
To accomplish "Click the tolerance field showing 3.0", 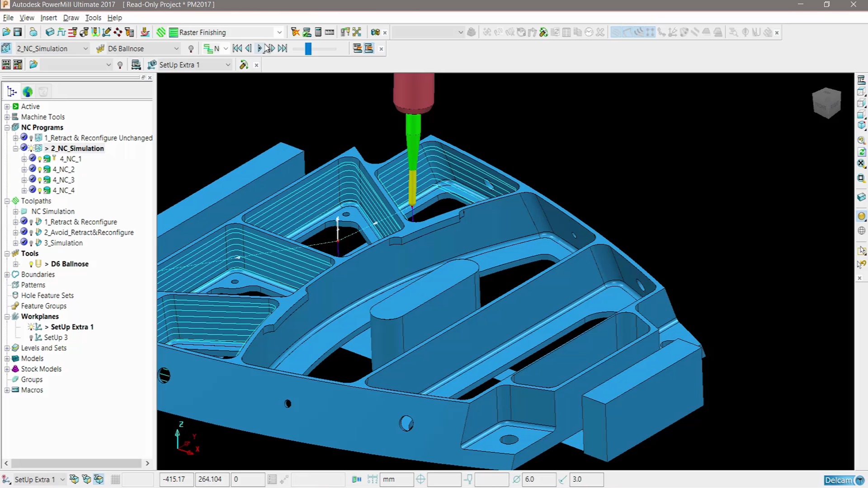I will [x=586, y=479].
